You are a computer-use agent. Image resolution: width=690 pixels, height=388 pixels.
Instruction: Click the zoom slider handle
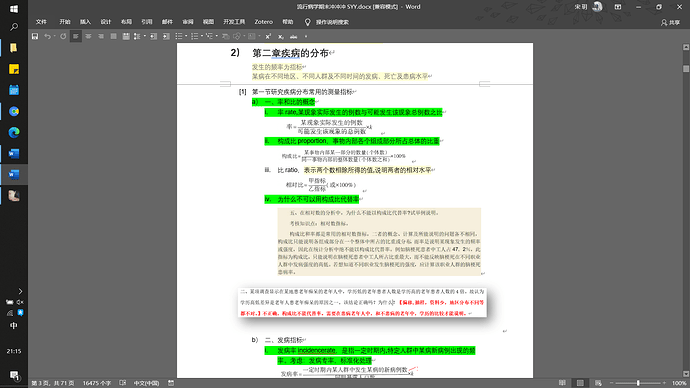638,383
